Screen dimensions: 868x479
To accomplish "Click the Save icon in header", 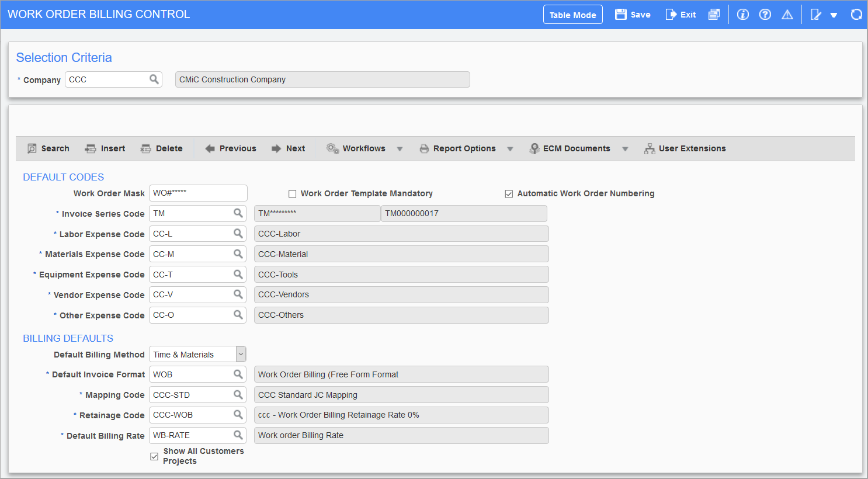I will [x=621, y=15].
